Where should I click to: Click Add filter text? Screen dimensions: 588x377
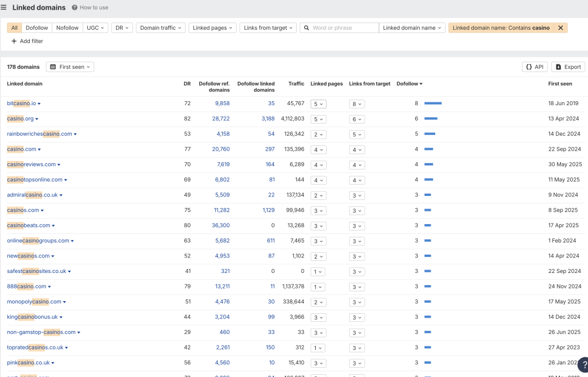pos(32,41)
